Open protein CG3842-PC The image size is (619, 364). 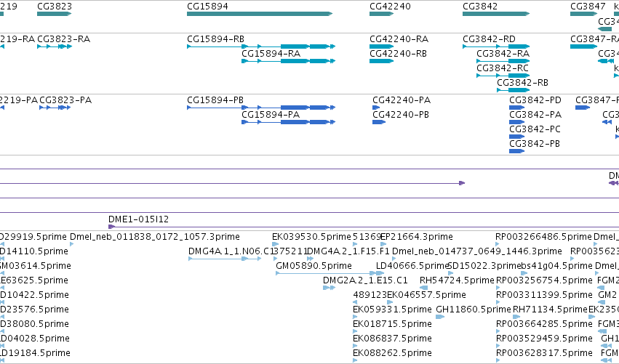(x=516, y=137)
